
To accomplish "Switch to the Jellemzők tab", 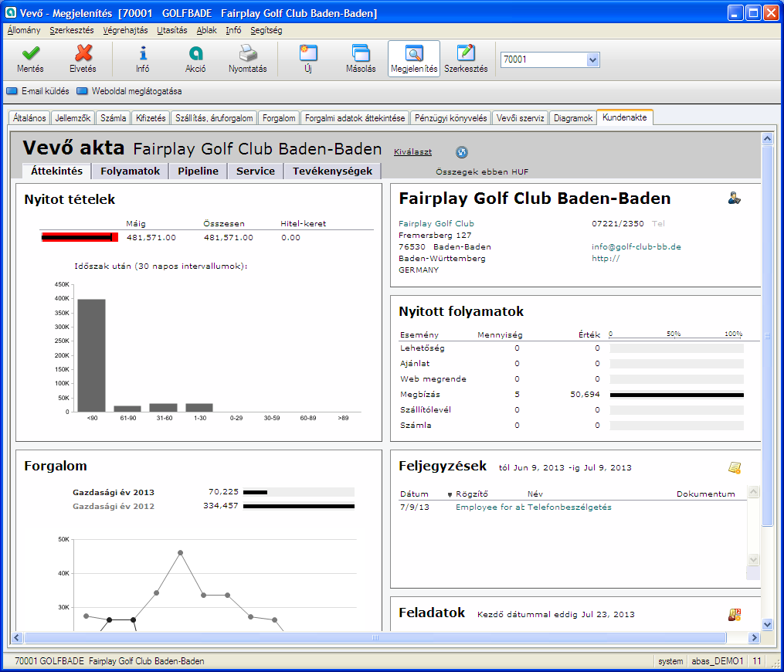I will pyautogui.click(x=73, y=118).
